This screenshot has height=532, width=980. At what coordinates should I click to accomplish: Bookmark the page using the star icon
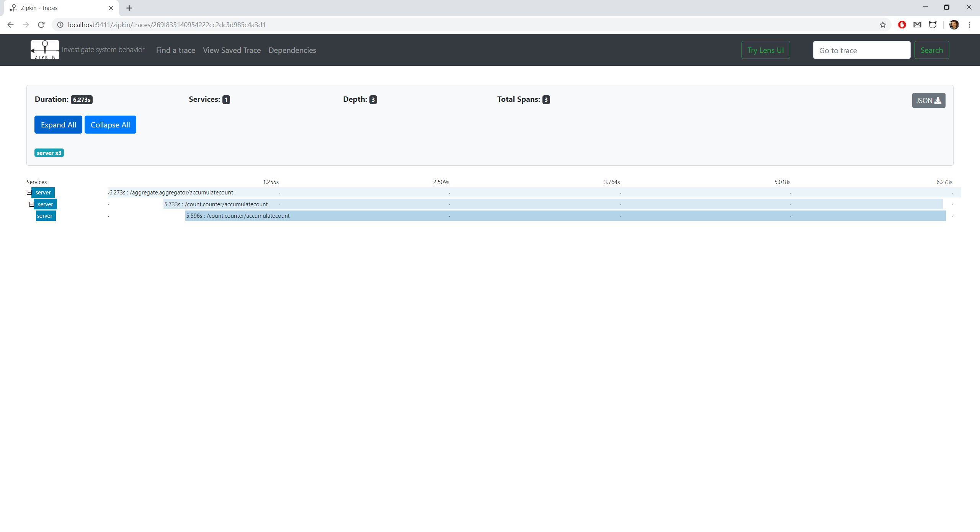[x=883, y=24]
